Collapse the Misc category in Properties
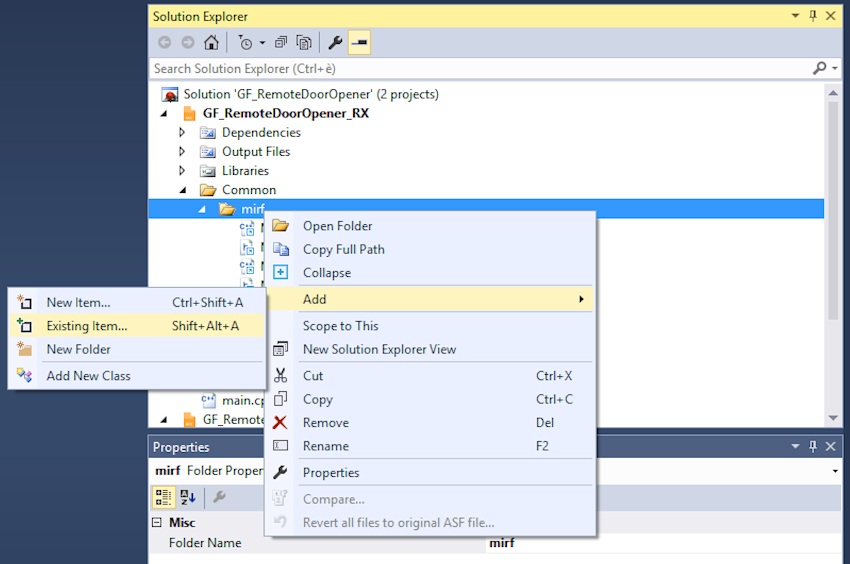The height and width of the screenshot is (564, 850). tap(157, 522)
